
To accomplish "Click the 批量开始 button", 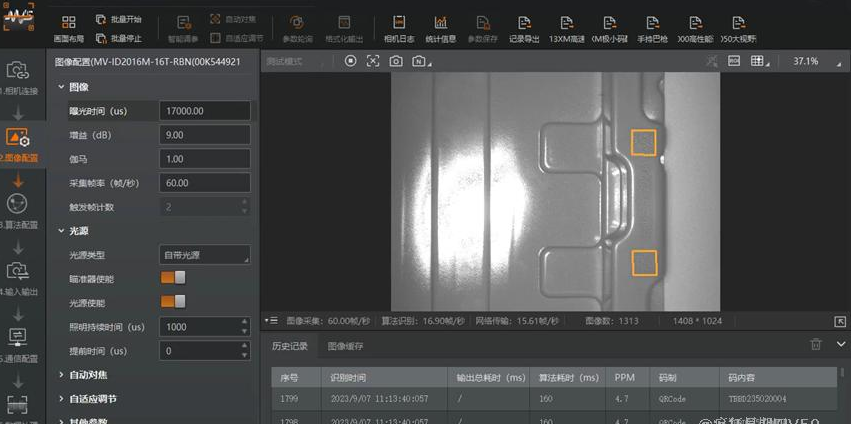I will [x=119, y=19].
